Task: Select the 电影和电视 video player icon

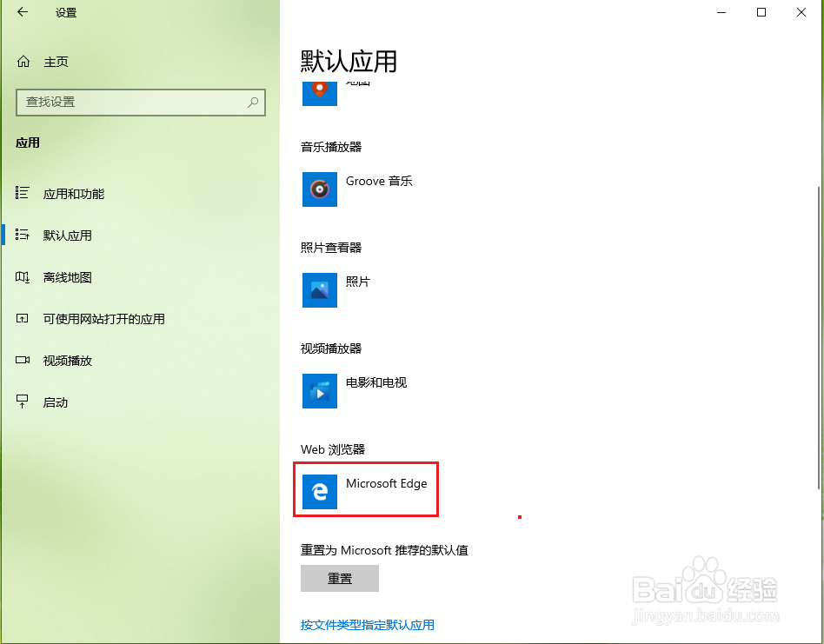Action: coord(319,391)
